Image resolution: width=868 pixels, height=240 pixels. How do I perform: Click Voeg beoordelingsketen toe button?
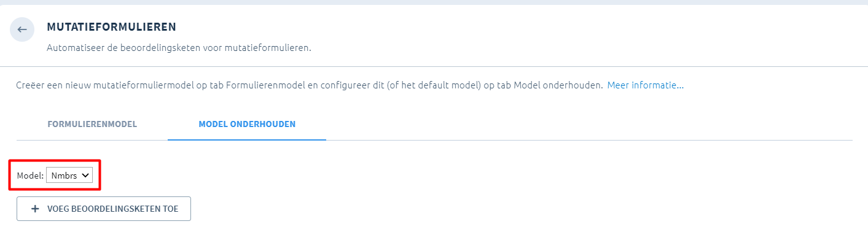click(104, 209)
